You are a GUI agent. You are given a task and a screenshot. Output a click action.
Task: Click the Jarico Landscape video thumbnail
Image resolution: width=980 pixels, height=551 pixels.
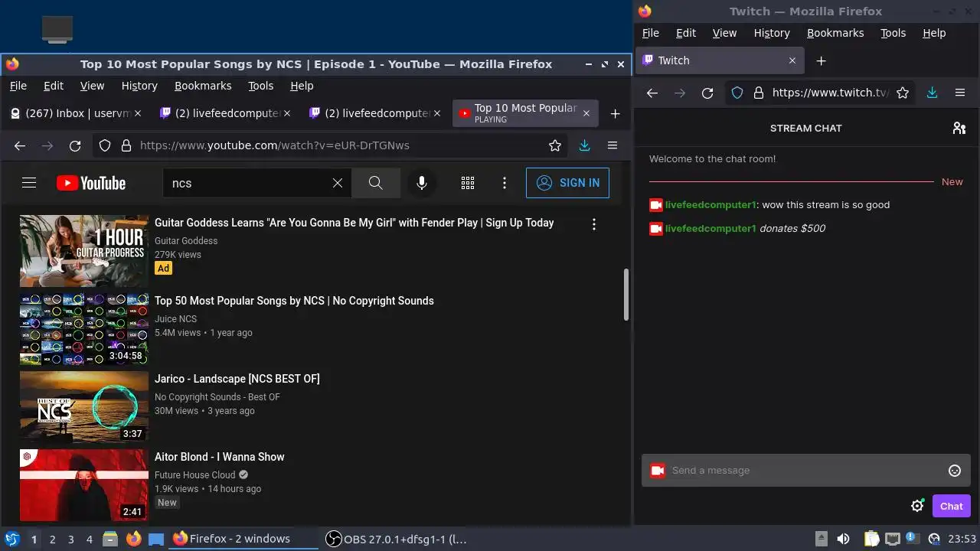pyautogui.click(x=83, y=407)
